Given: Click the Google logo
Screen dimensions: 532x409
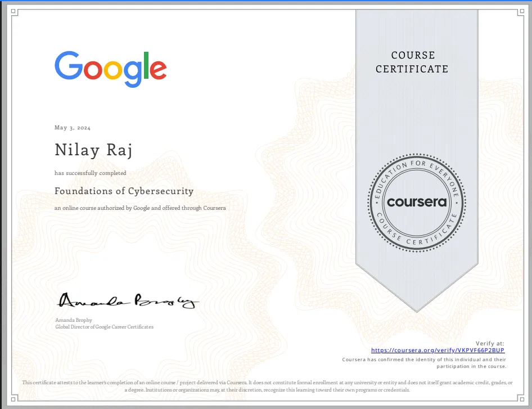Looking at the screenshot, I should coord(111,69).
